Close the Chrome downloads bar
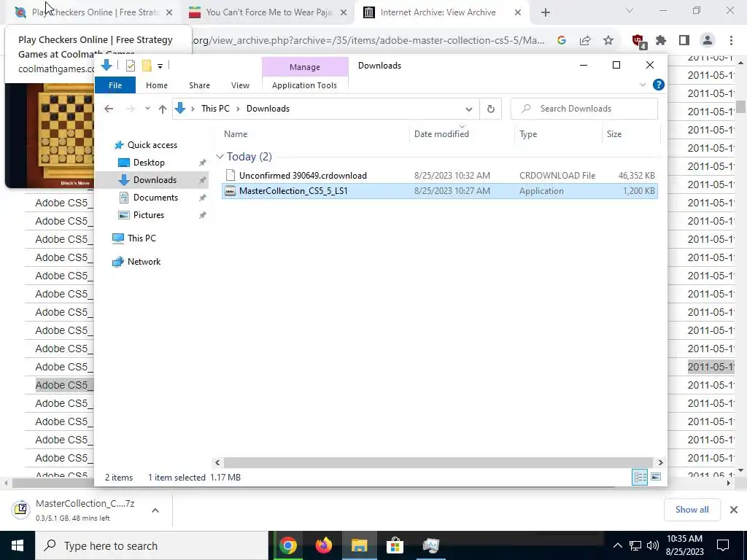The width and height of the screenshot is (747, 560). coord(734,510)
